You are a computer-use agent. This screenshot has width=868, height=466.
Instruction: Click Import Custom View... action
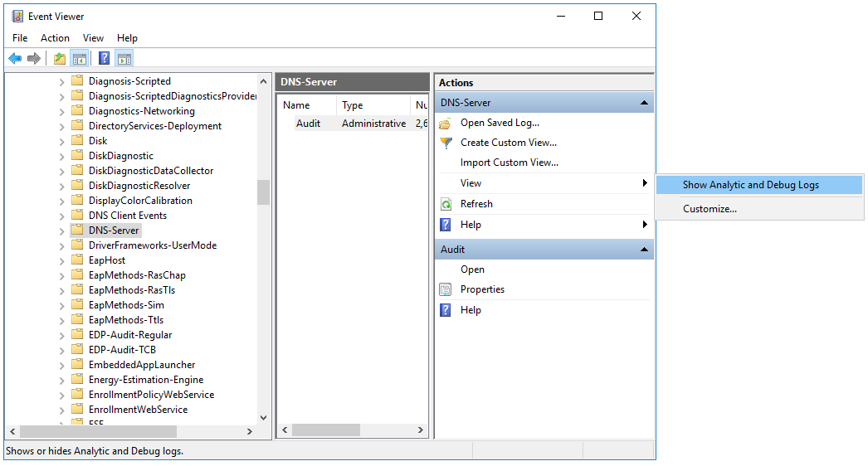click(509, 163)
